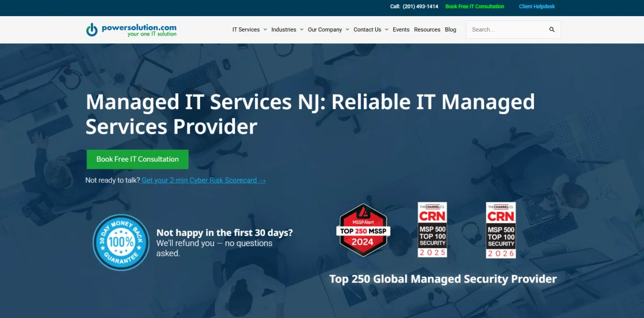Open the CRN MSP 500 2026 badge
The width and height of the screenshot is (644, 318).
coord(501,230)
